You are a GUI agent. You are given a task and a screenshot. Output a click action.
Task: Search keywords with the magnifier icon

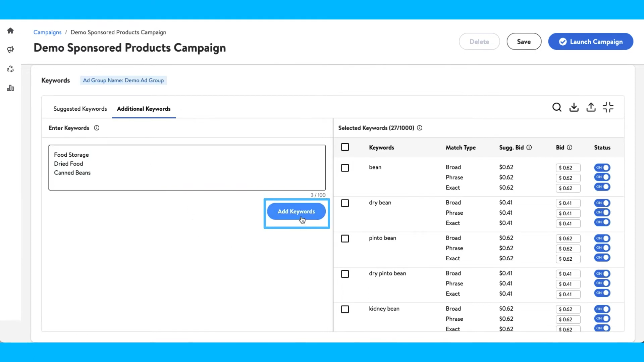557,107
